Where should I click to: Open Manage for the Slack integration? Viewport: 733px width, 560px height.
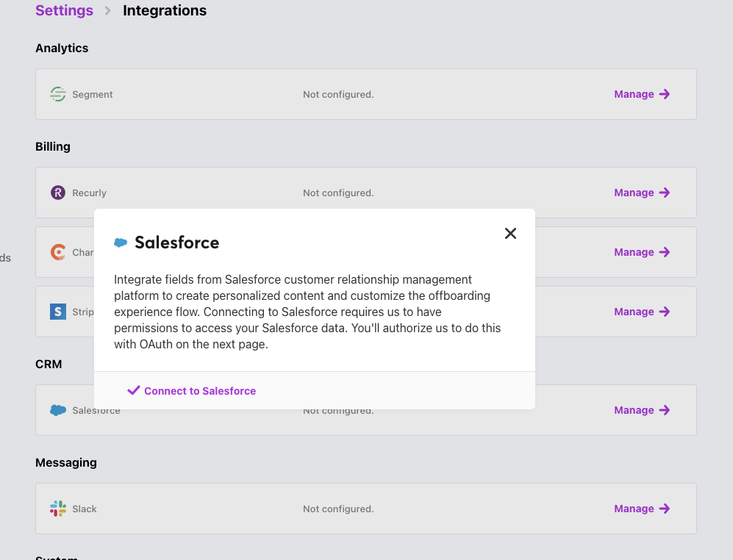pos(634,509)
